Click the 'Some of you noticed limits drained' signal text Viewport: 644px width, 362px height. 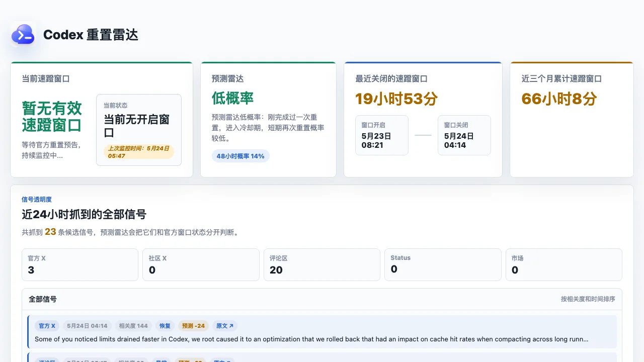tap(311, 339)
